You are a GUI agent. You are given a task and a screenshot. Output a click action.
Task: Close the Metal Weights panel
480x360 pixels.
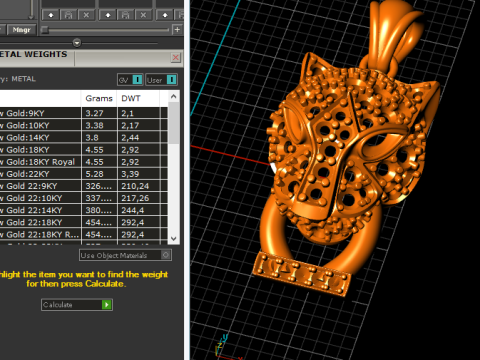click(x=176, y=58)
